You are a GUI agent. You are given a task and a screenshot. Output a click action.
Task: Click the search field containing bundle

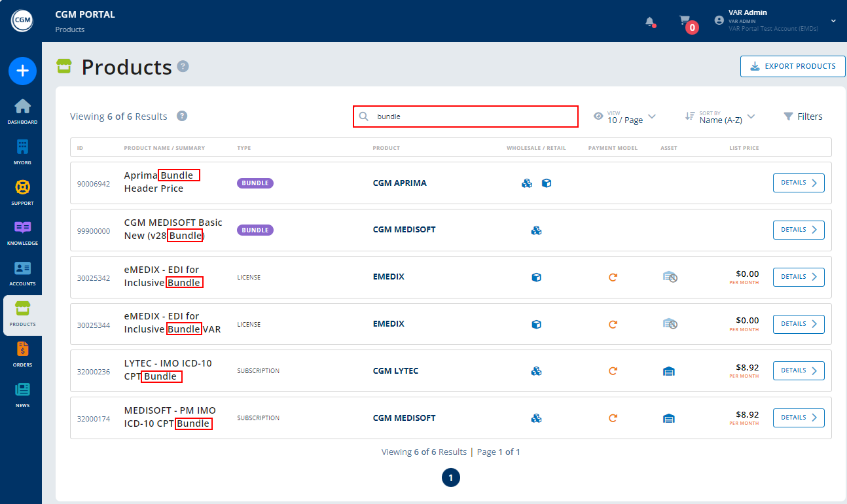(x=465, y=117)
